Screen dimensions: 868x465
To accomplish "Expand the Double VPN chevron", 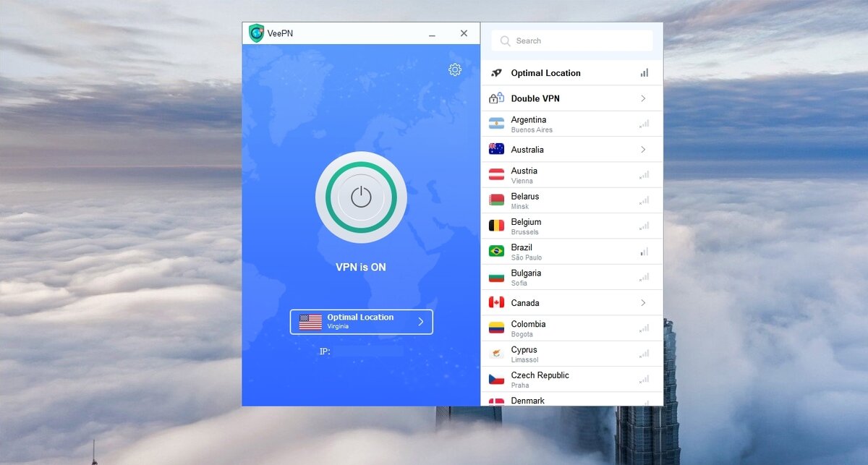I will point(643,98).
